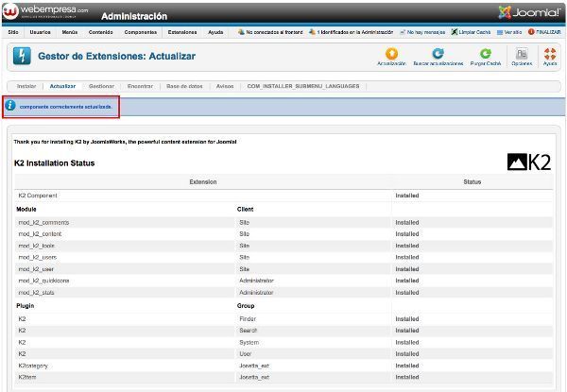This screenshot has height=392, width=567.
Task: Select the K2category plugin row
Action: click(x=283, y=366)
